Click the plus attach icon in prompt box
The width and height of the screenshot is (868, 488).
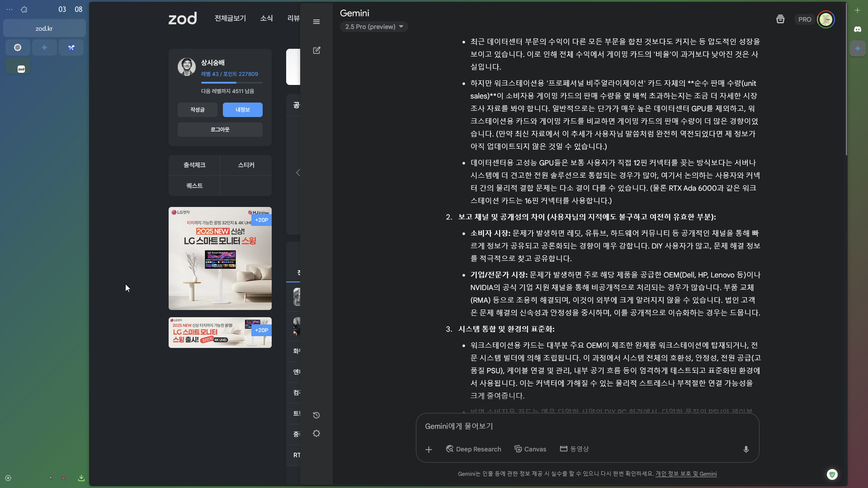(x=429, y=450)
